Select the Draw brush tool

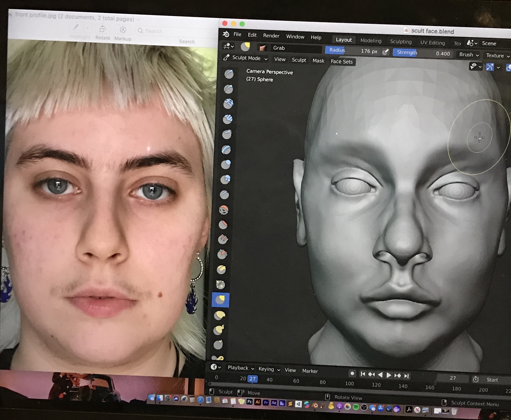pyautogui.click(x=229, y=74)
